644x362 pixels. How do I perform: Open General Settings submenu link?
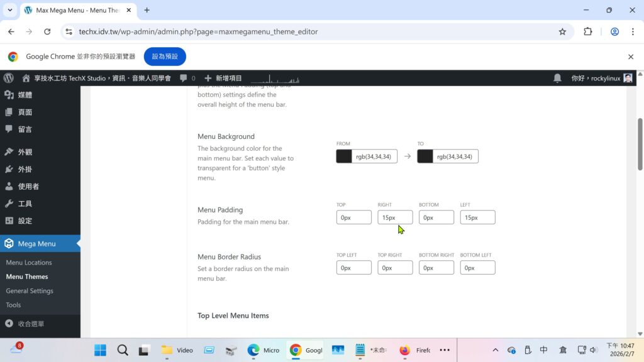30,291
